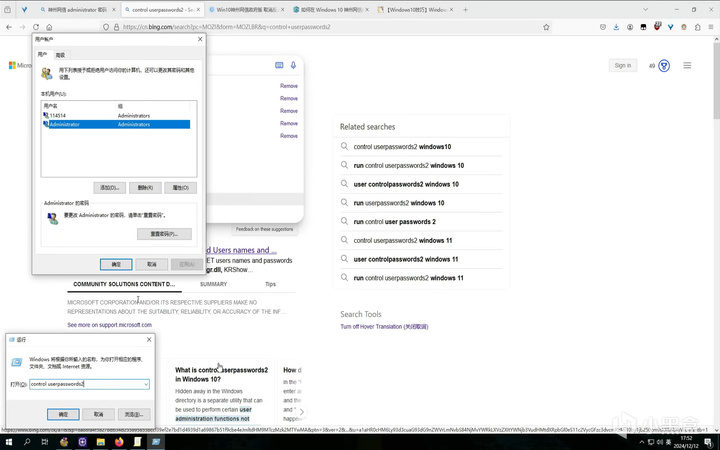Click the 重置密码(P)... button
This screenshot has height=450, width=720.
coord(164,234)
